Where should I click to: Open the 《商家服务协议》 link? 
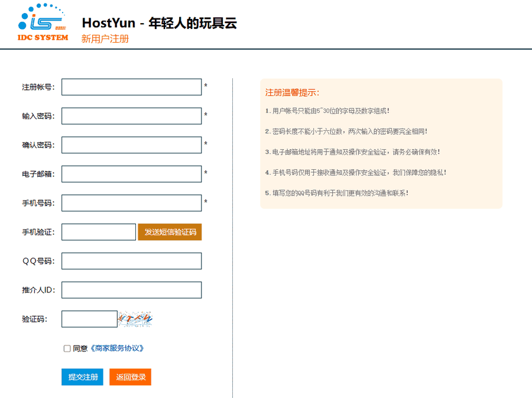117,348
